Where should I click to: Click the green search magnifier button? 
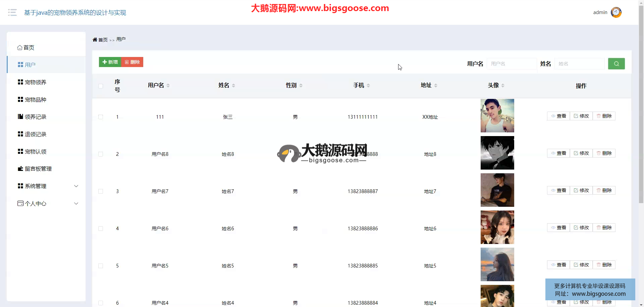click(x=616, y=64)
